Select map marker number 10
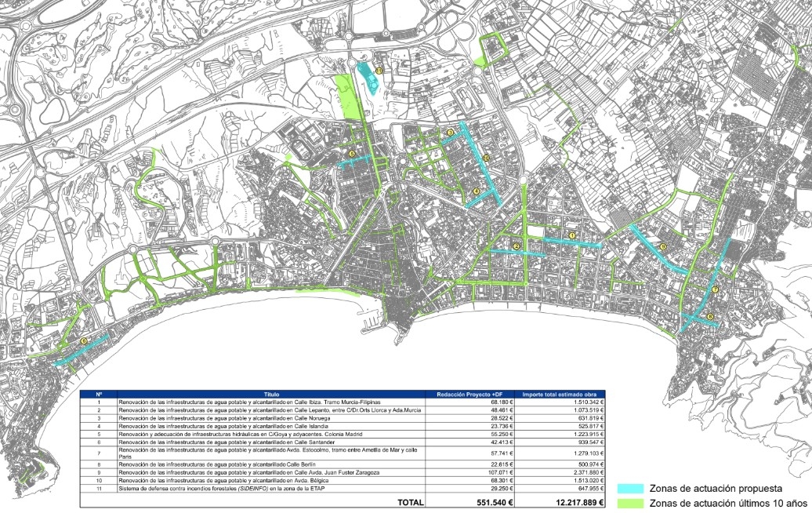This screenshot has height=513, width=812. [486, 158]
